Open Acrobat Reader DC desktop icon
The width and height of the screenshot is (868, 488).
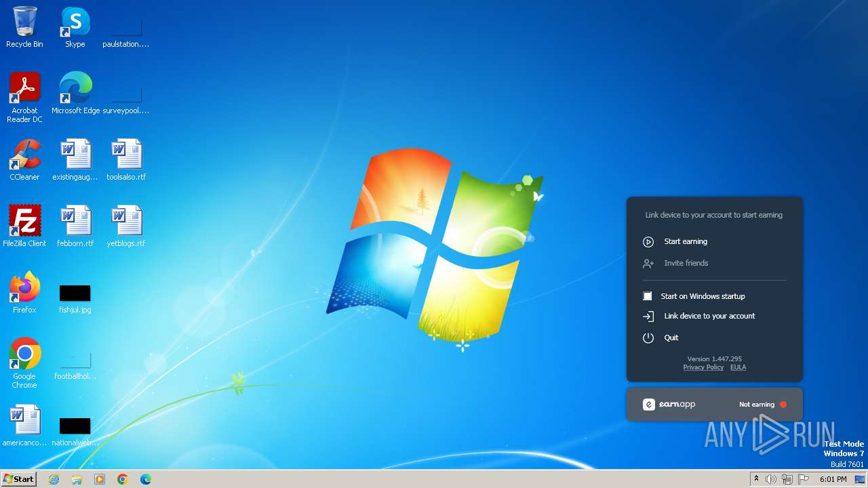[x=24, y=98]
